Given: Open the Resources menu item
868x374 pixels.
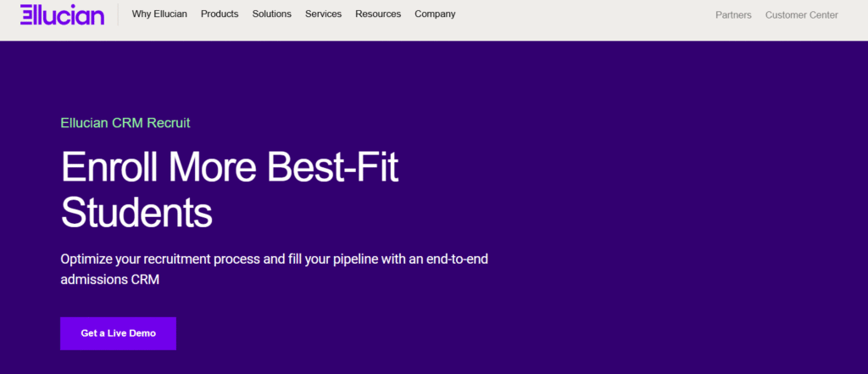Looking at the screenshot, I should (x=378, y=14).
